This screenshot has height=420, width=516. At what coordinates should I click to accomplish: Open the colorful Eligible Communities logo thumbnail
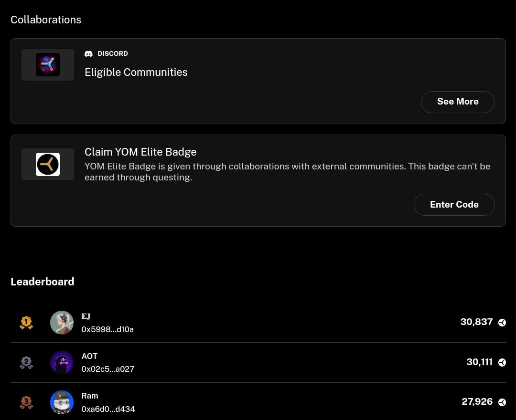click(x=48, y=65)
